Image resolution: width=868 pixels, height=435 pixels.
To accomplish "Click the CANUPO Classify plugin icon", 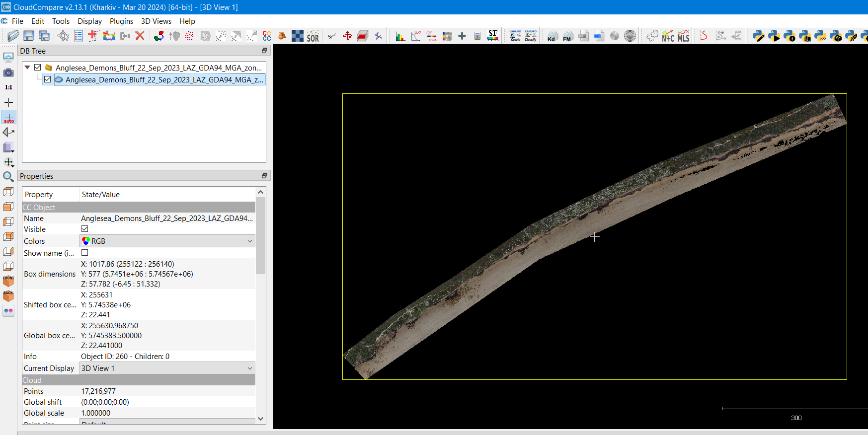I will click(530, 36).
